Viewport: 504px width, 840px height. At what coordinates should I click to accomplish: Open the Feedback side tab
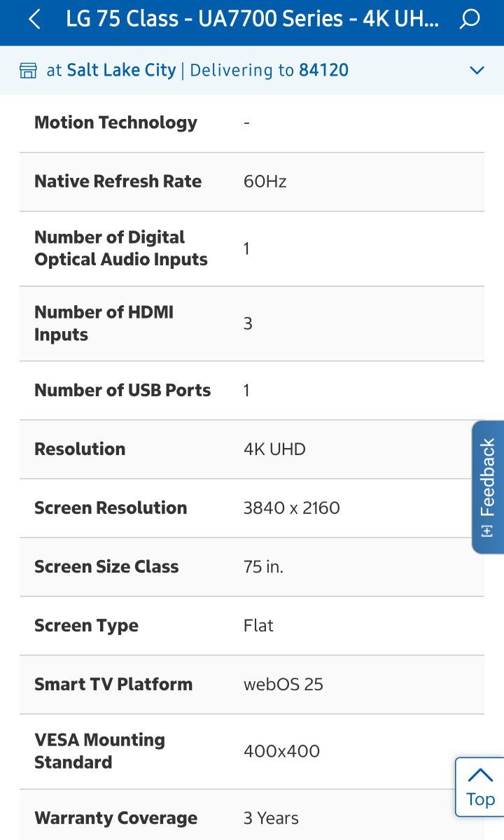pyautogui.click(x=488, y=487)
